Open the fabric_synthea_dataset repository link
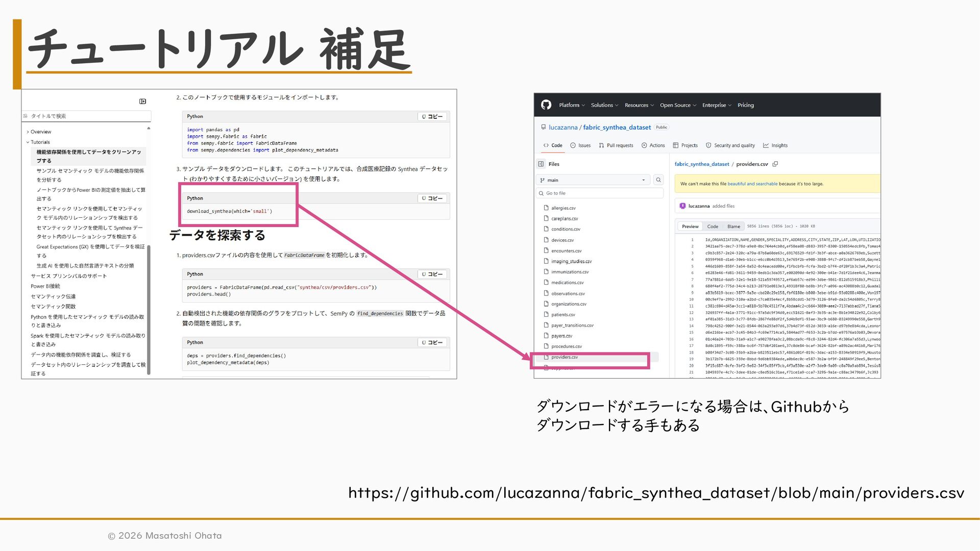980x551 pixels. pos(617,127)
